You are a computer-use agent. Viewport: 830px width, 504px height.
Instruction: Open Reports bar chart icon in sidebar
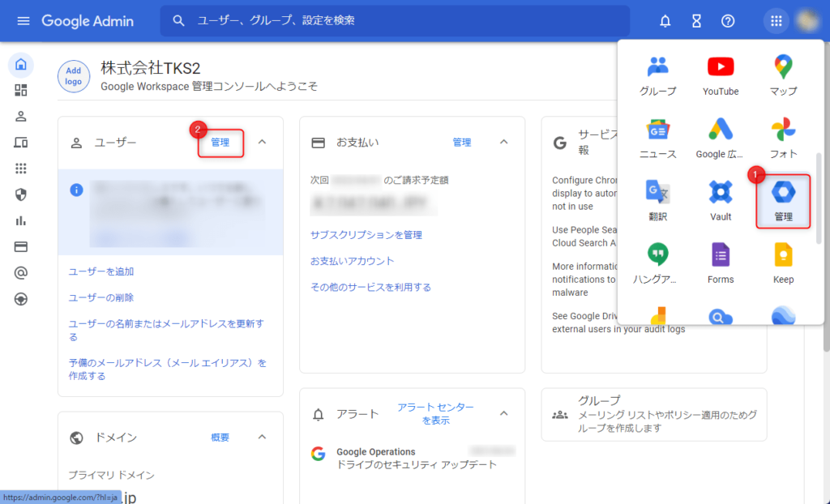(21, 220)
